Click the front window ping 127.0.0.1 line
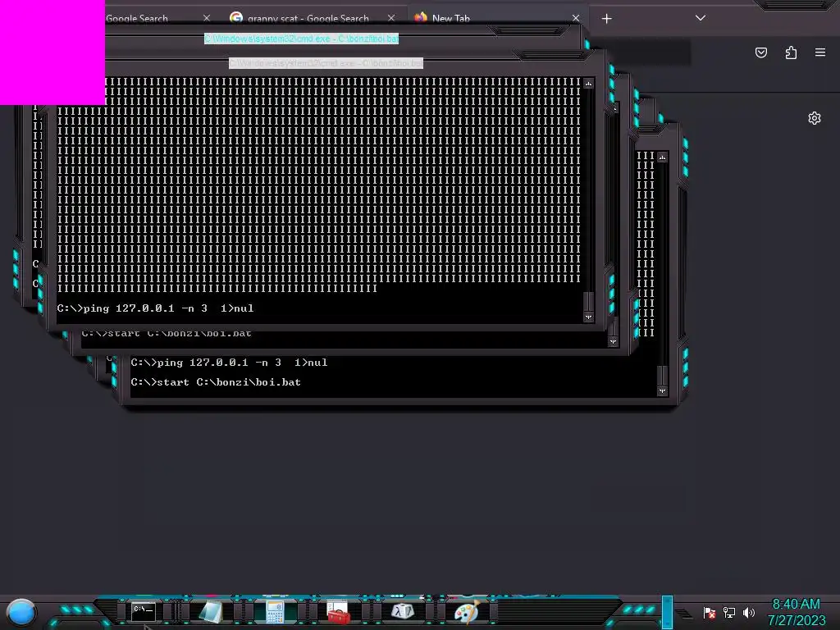840x630 pixels. (x=155, y=308)
